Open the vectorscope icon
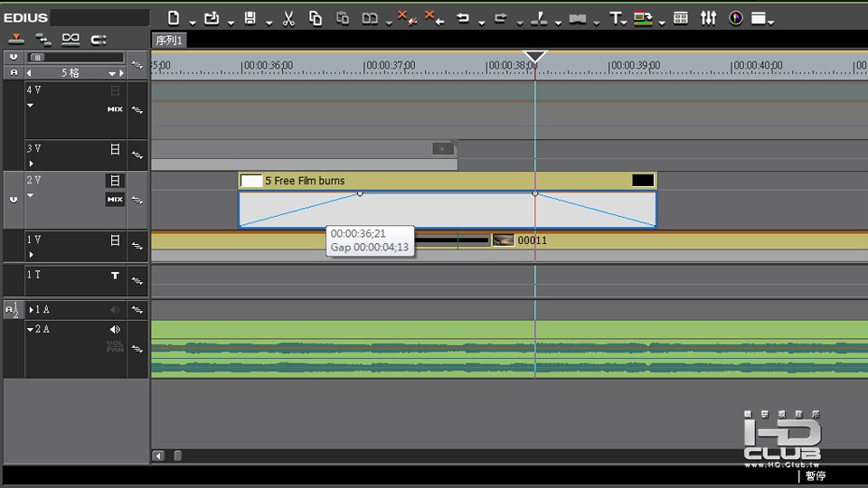Screen dimensions: 868x488 pos(736,18)
